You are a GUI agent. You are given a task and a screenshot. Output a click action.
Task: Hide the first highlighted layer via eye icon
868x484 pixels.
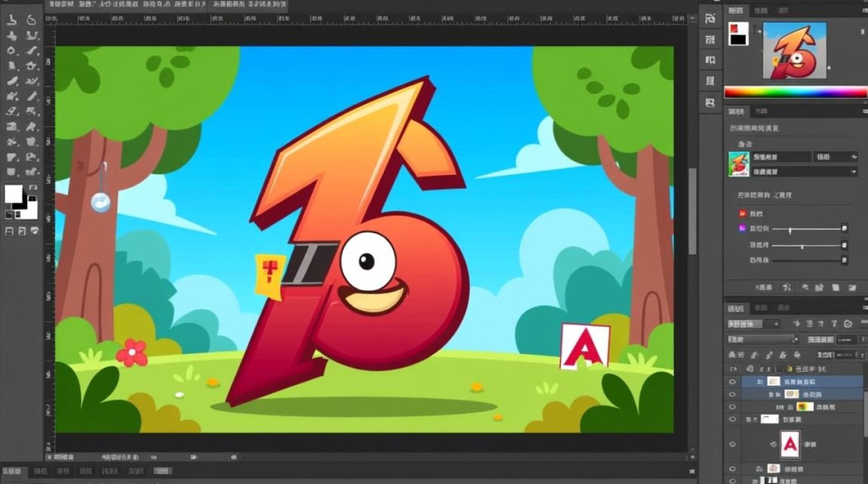(x=732, y=382)
